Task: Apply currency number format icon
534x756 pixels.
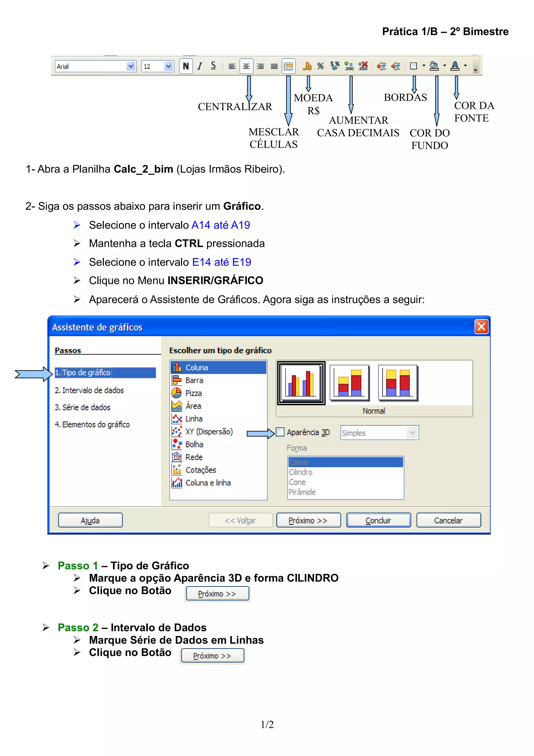Action: tap(307, 66)
